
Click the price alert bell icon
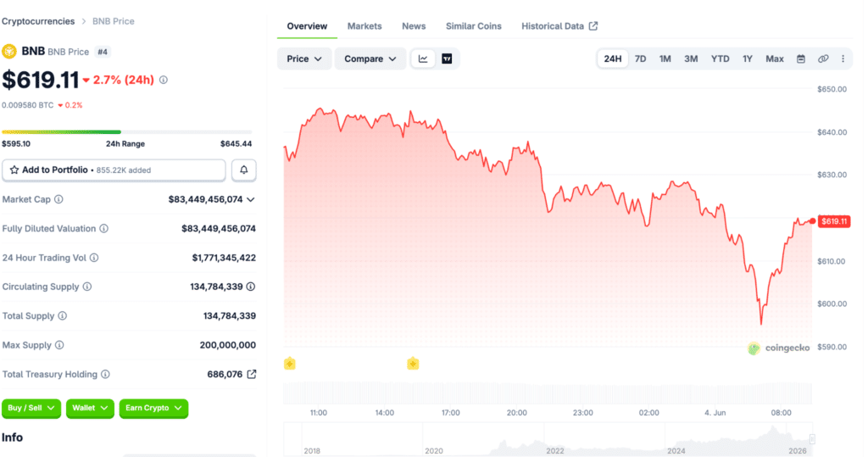[x=243, y=170]
